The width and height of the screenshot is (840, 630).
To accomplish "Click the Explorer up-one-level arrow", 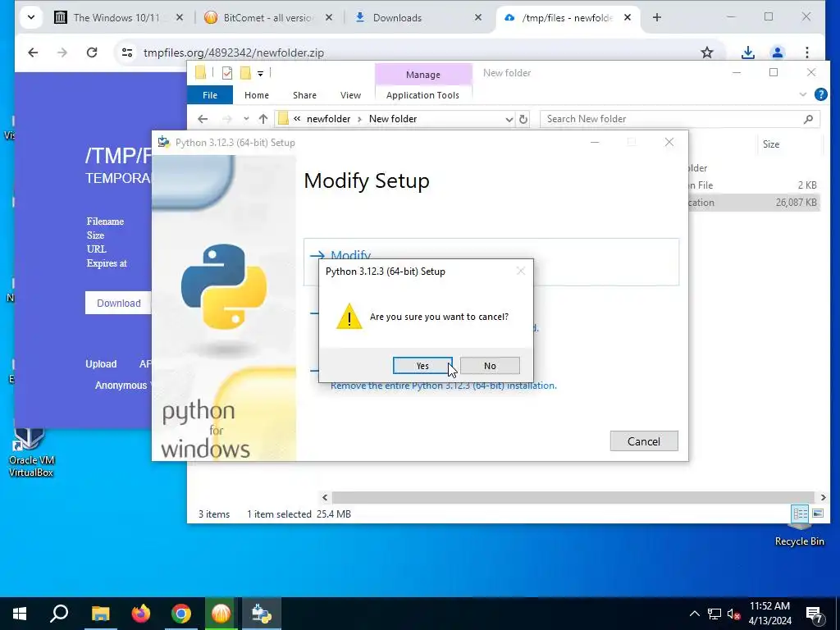I will click(263, 119).
